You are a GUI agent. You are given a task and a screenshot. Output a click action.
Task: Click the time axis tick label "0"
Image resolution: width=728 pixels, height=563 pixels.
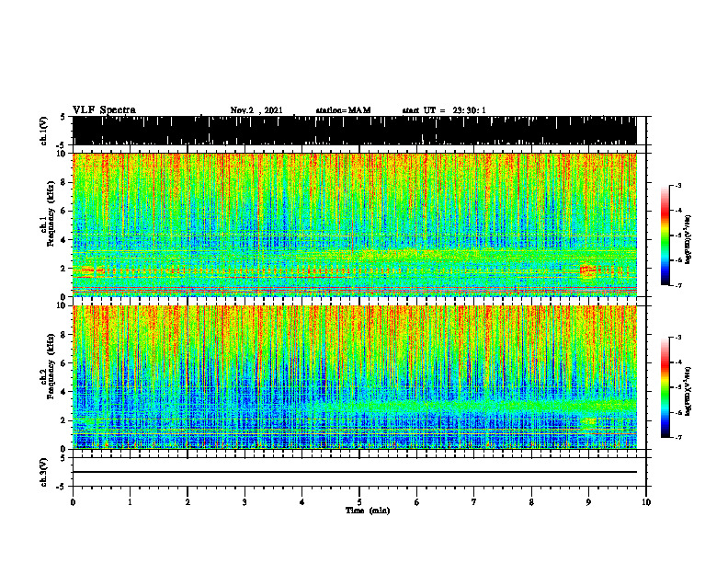tap(73, 502)
